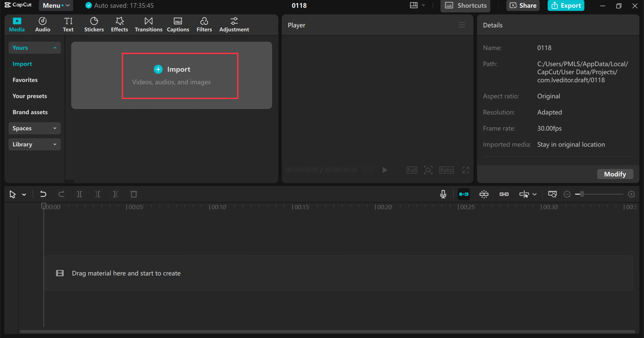Image resolution: width=644 pixels, height=338 pixels.
Task: Select the Captions panel
Action: click(178, 24)
